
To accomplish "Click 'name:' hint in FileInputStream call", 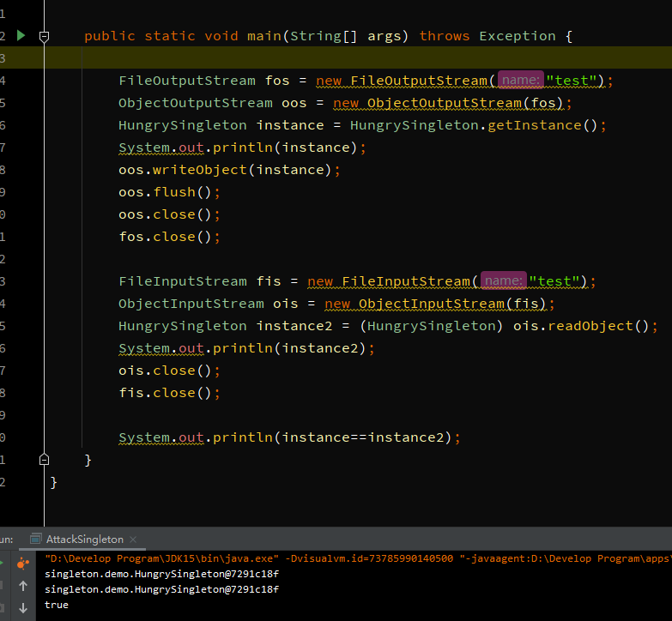I will pos(504,280).
